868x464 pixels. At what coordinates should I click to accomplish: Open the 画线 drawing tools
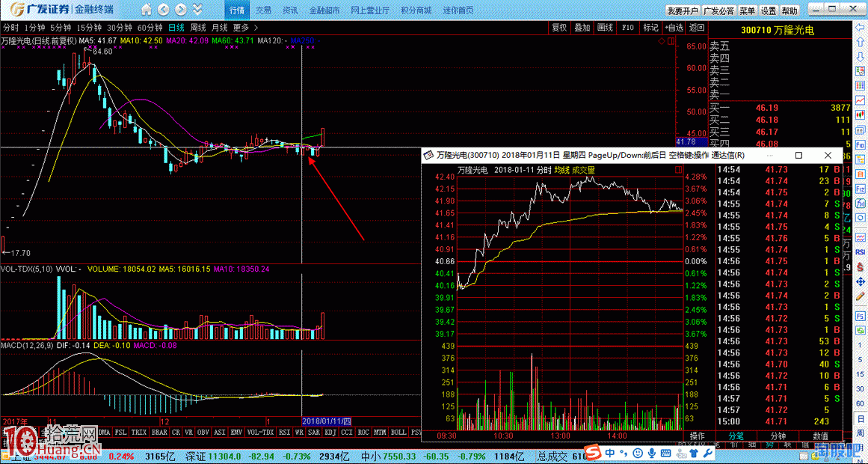click(605, 27)
